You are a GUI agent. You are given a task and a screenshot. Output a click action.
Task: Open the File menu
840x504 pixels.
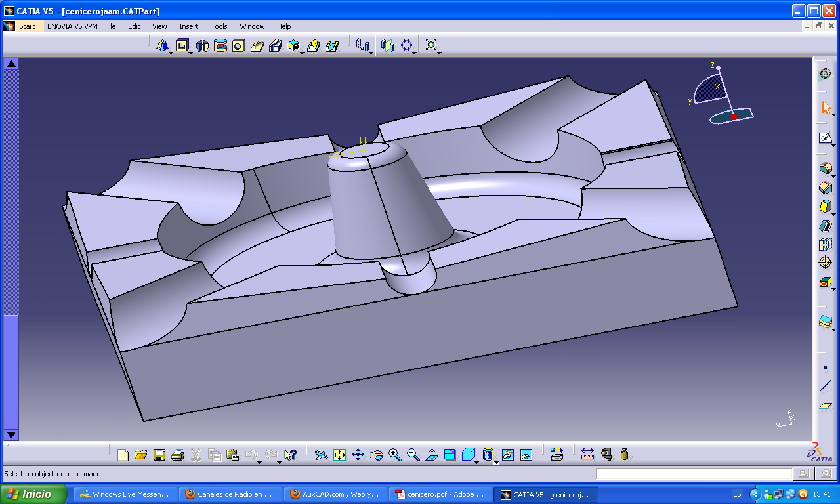click(x=110, y=26)
